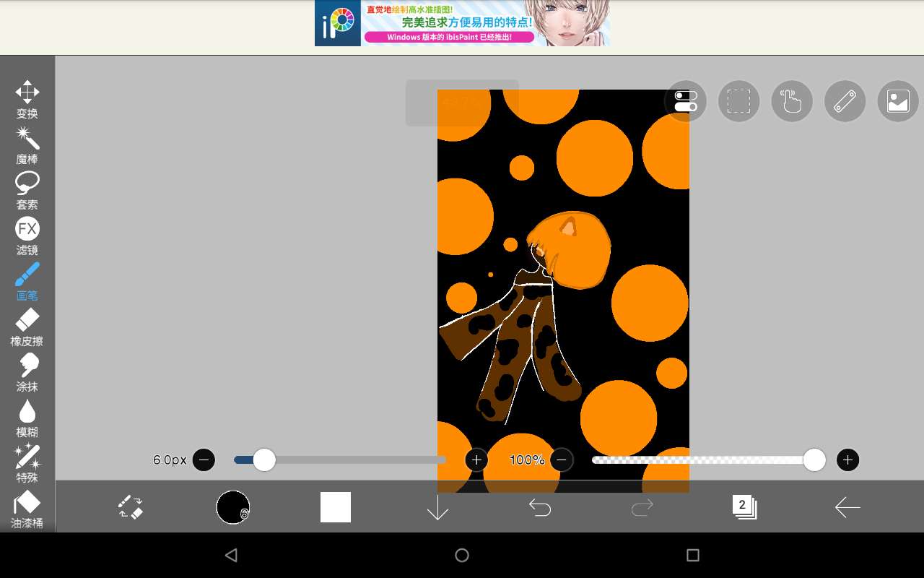Select the Paint Bucket (油漆桶) tool
924x578 pixels.
[27, 509]
